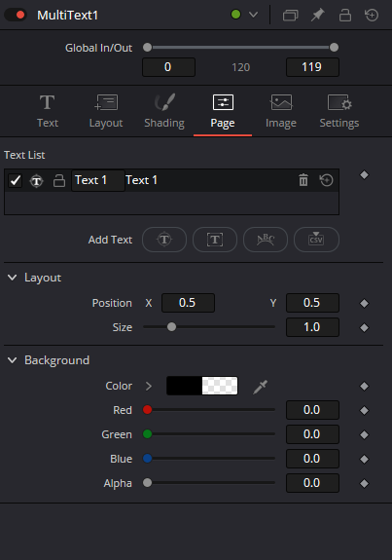
Task: Toggle the Size keyframe diamond
Action: [x=364, y=327]
